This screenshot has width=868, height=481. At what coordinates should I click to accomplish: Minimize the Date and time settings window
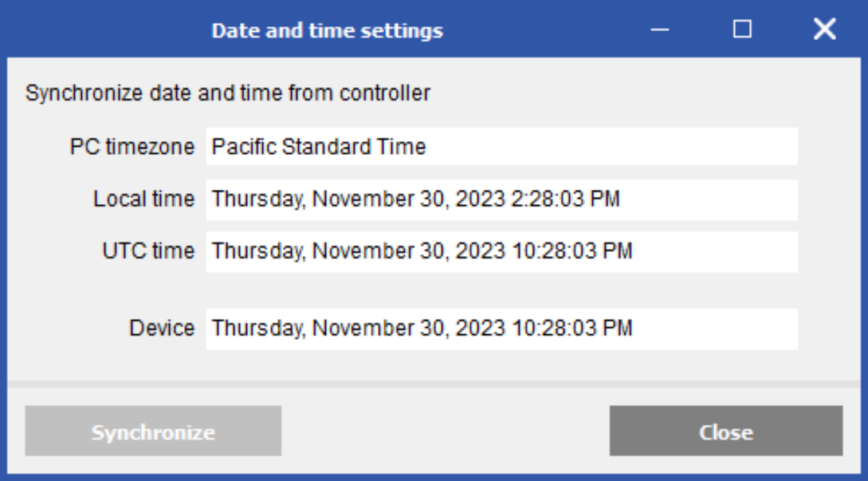click(659, 30)
